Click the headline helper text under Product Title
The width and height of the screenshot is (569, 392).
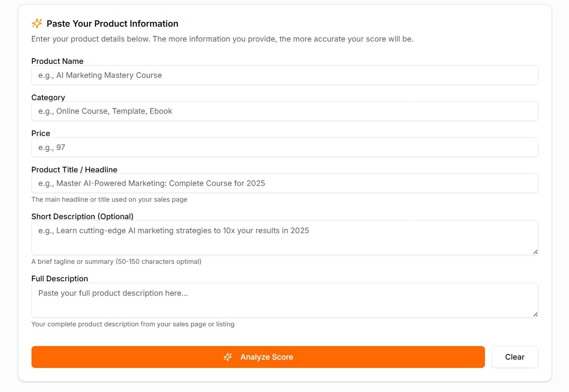[x=109, y=199]
